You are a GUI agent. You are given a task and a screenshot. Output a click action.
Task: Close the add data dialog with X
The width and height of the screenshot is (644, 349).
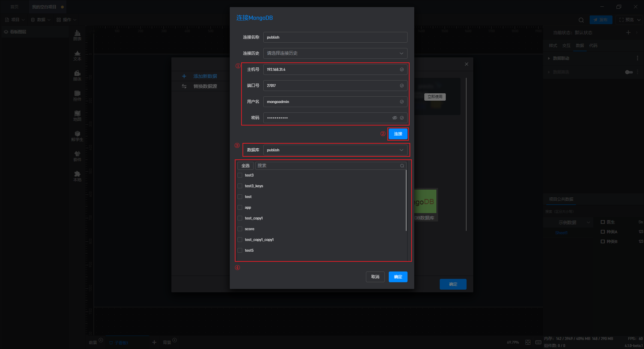pos(466,64)
